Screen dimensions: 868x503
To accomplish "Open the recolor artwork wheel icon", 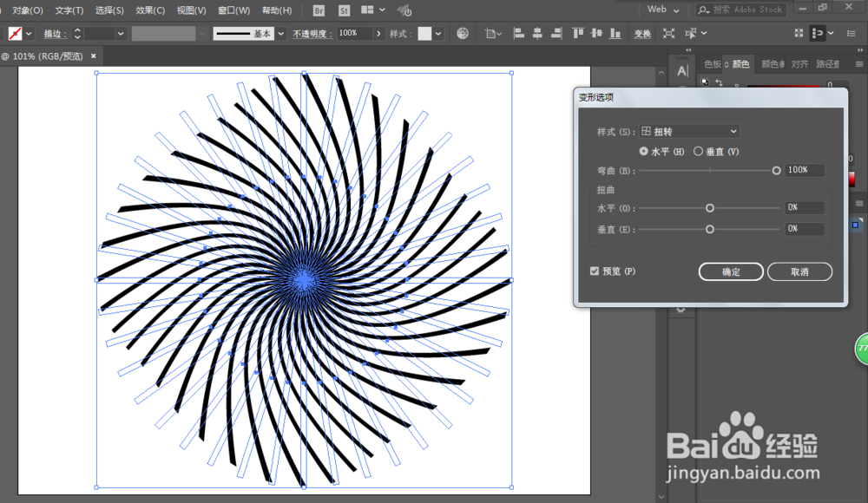I will tap(463, 34).
